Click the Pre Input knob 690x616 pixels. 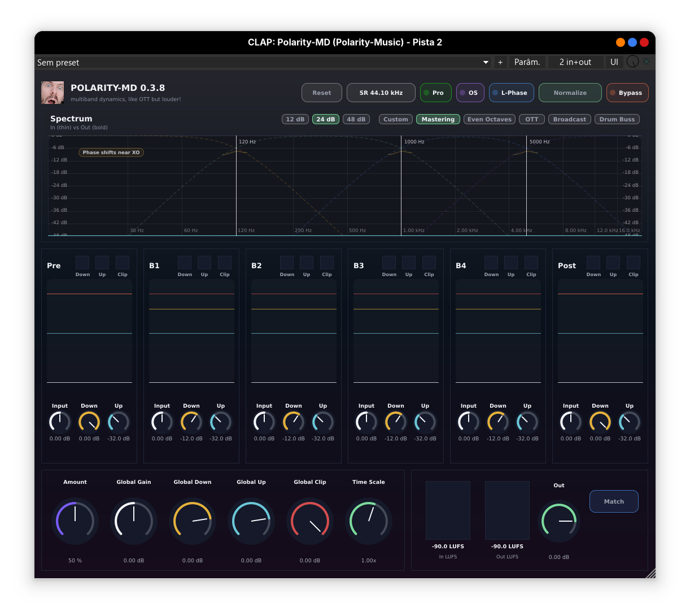coord(60,422)
